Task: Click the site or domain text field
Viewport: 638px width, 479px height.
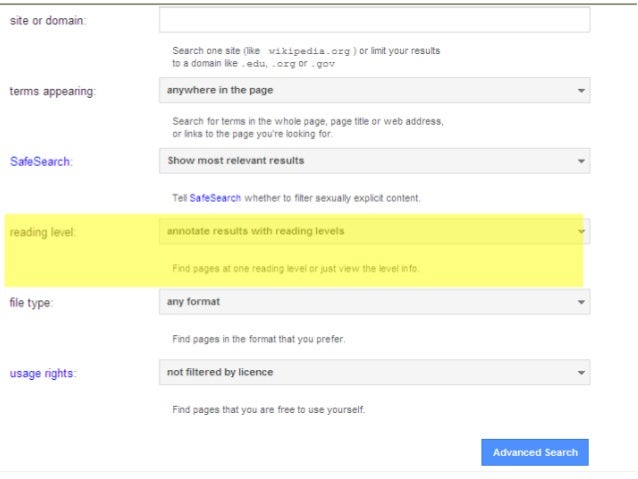Action: [374, 20]
